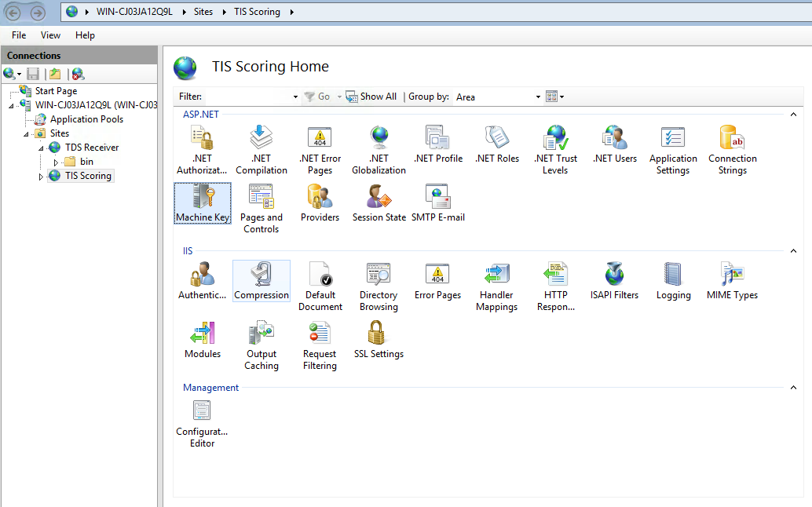The height and width of the screenshot is (507, 812).
Task: Open .NET Authorization Rules feature
Action: point(202,150)
